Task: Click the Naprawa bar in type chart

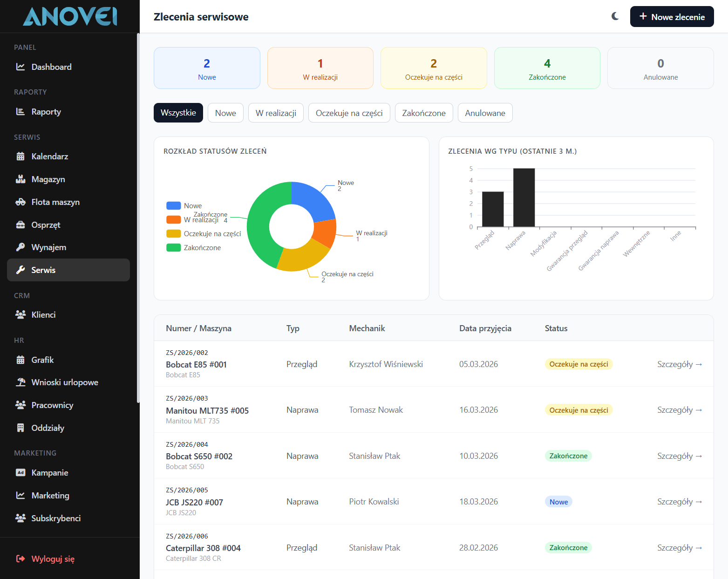Action: point(524,198)
